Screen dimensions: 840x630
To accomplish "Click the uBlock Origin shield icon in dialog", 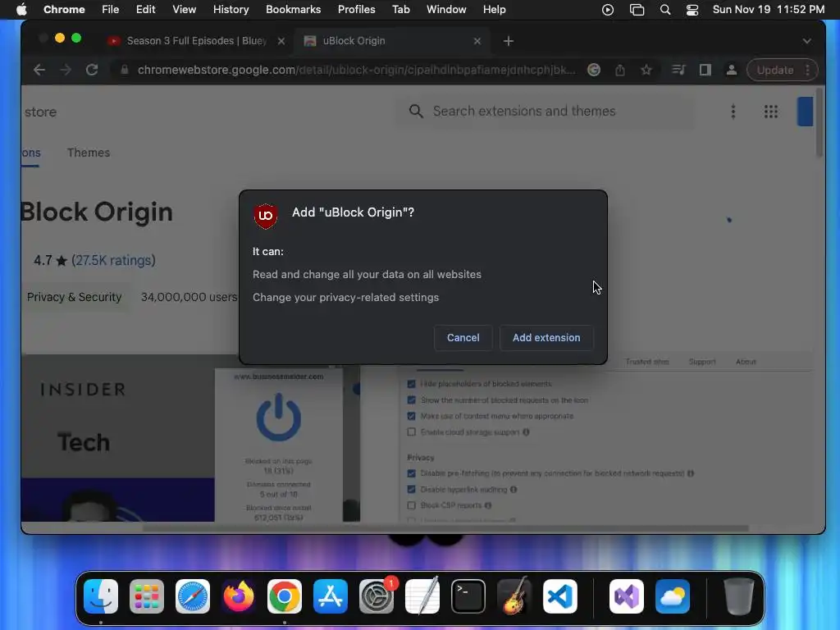I will tap(266, 216).
